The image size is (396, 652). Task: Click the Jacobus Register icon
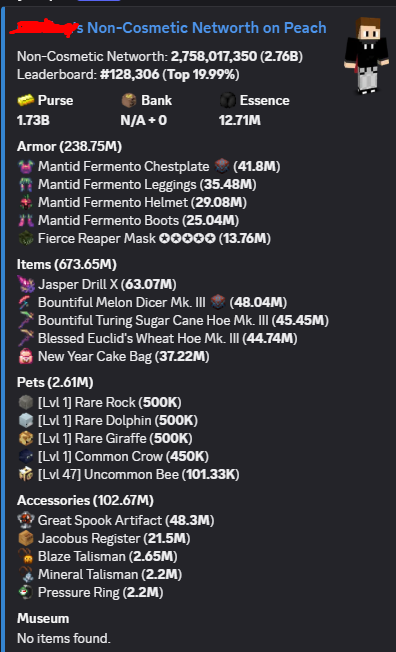[26, 538]
